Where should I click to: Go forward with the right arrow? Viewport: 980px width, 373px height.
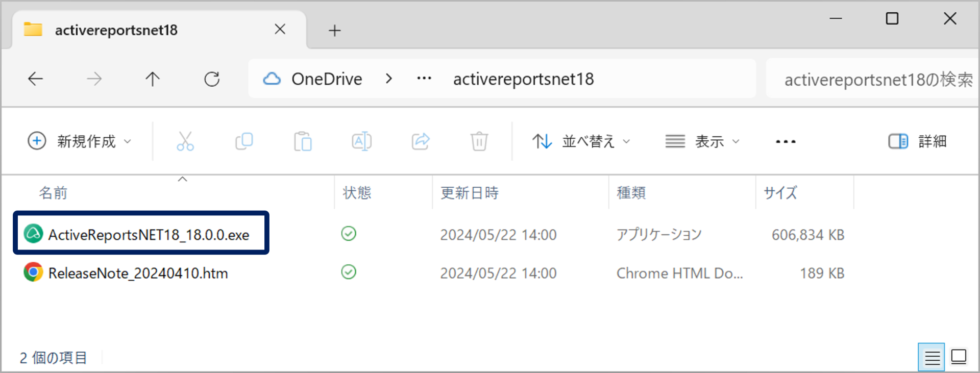94,79
